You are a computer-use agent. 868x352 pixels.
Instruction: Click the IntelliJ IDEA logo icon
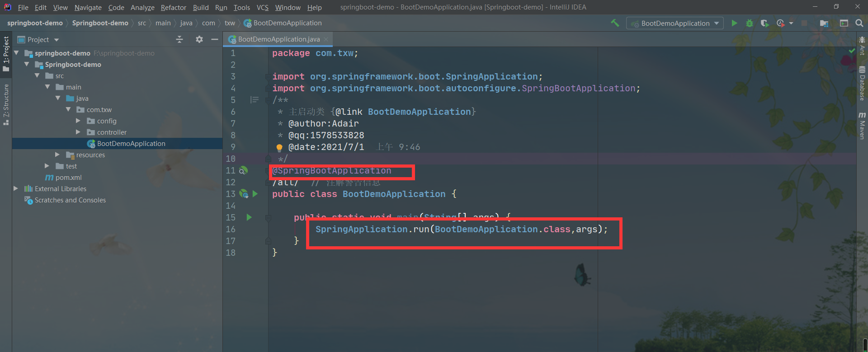tap(7, 7)
